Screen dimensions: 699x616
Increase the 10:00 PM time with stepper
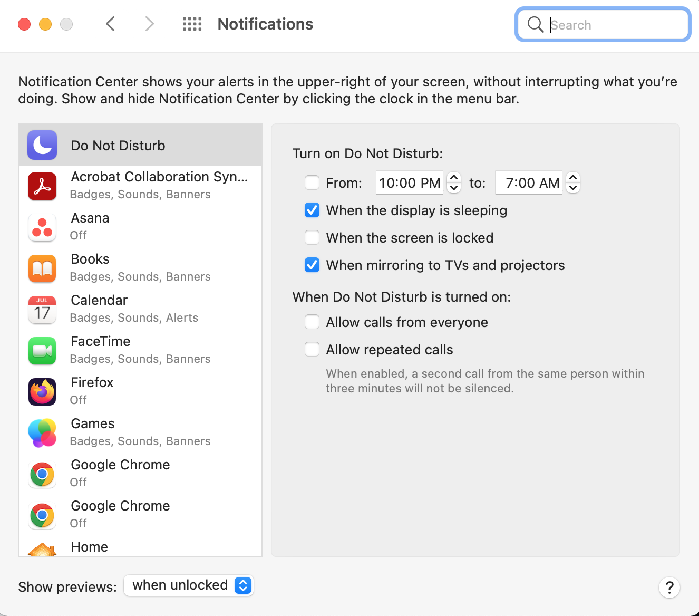tap(454, 178)
